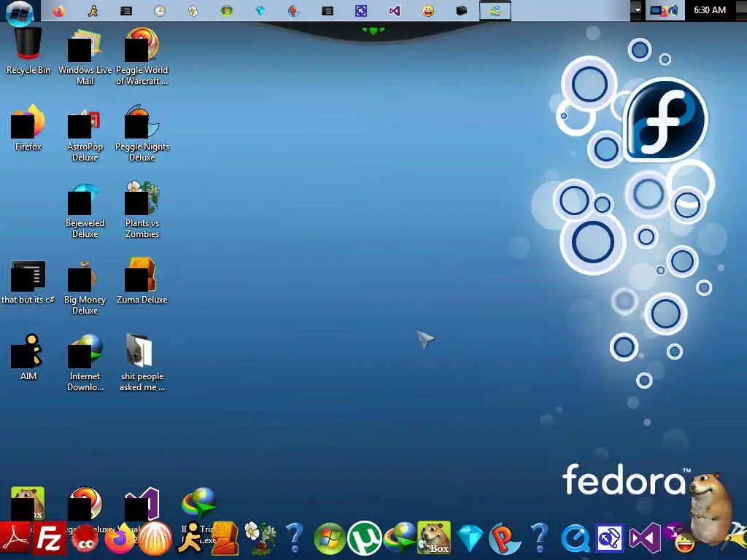Launch Adobe Acrobat from the dock
This screenshot has height=560, width=747.
pyautogui.click(x=15, y=540)
